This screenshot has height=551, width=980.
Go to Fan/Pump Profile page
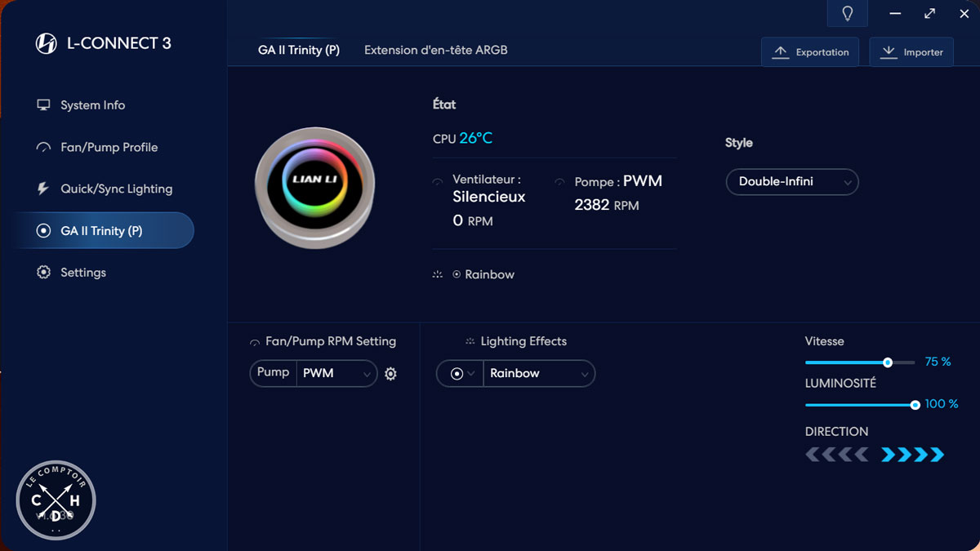coord(109,148)
